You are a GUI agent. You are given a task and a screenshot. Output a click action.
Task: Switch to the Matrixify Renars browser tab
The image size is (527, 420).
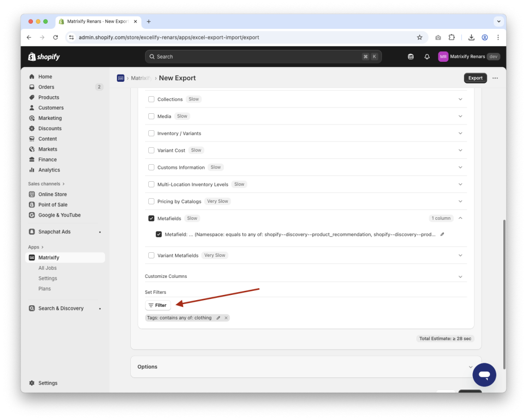(98, 21)
